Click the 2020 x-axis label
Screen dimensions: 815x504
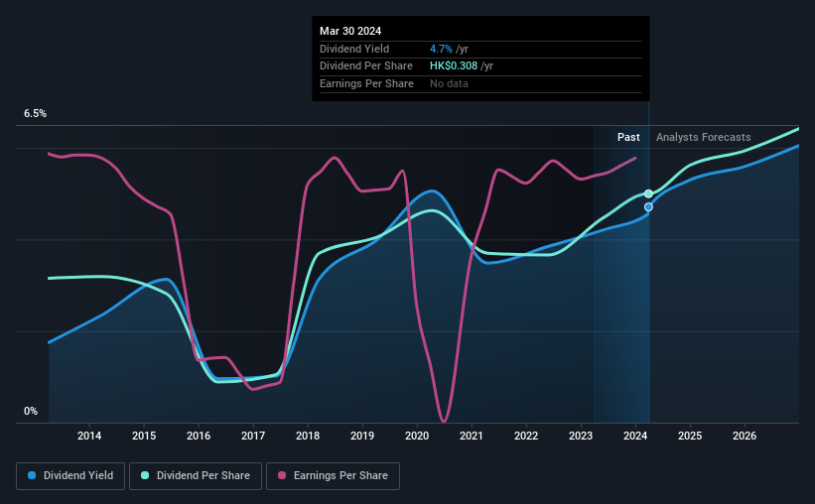coord(417,436)
